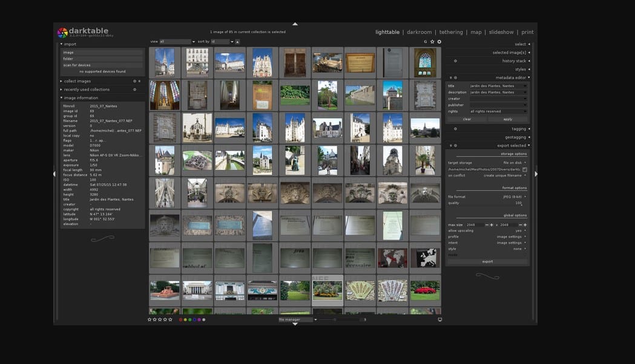Toggle grouping with the G icon
This screenshot has height=364, width=635.
tap(425, 42)
